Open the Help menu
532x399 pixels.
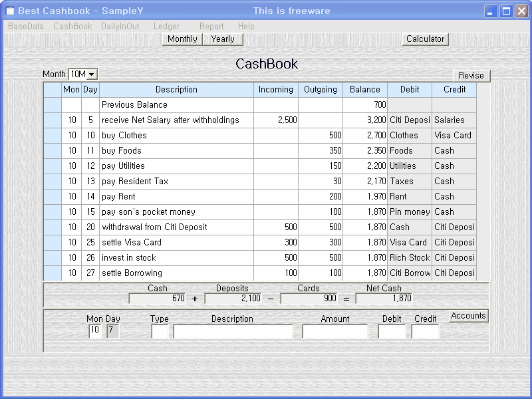[x=246, y=26]
